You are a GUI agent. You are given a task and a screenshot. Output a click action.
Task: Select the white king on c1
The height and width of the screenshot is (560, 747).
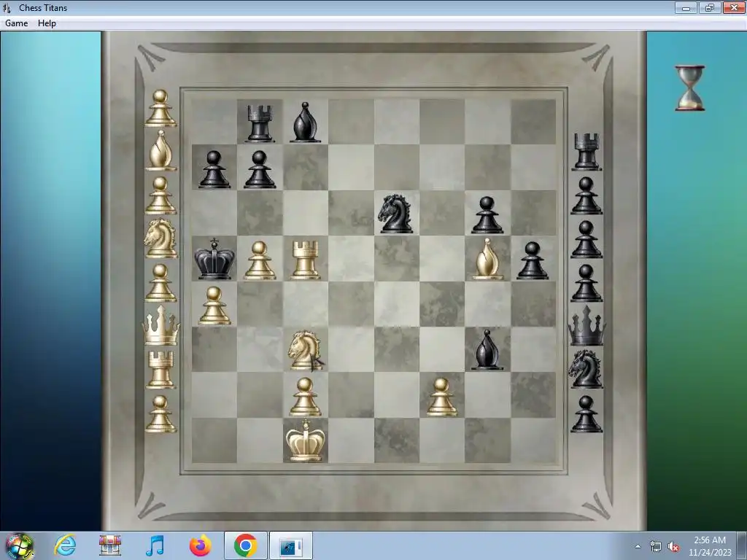[306, 440]
